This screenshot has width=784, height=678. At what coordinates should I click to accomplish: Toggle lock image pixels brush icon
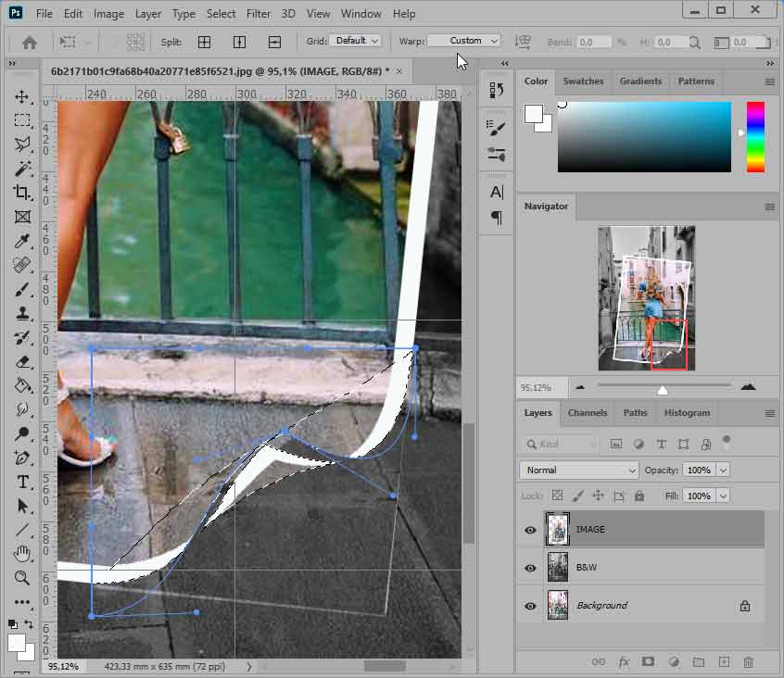pos(577,496)
